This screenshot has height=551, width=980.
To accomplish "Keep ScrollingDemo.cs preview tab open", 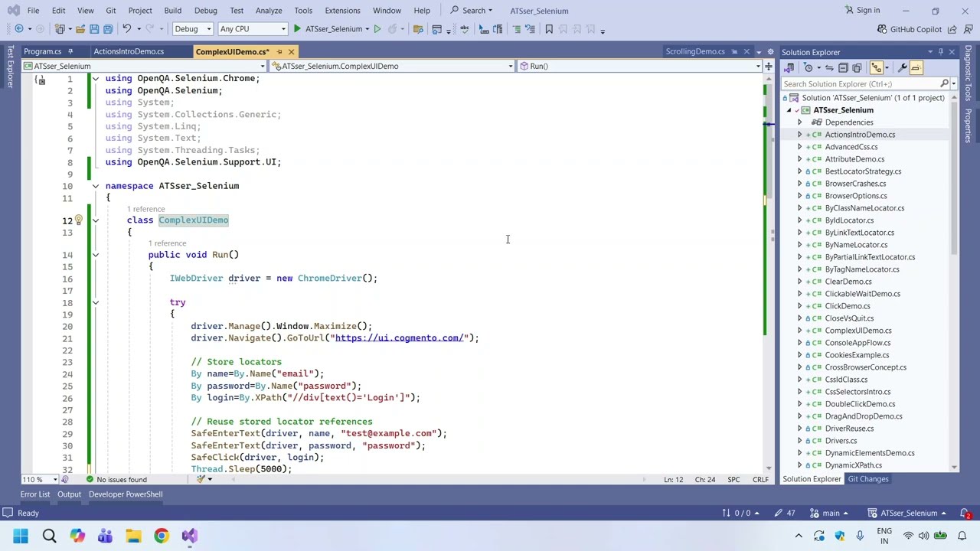I will pyautogui.click(x=734, y=51).
